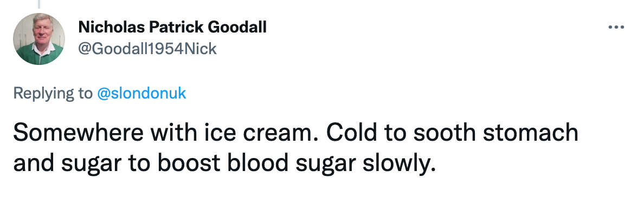
Task: Click the 'Replying to' label
Action: [x=53, y=94]
